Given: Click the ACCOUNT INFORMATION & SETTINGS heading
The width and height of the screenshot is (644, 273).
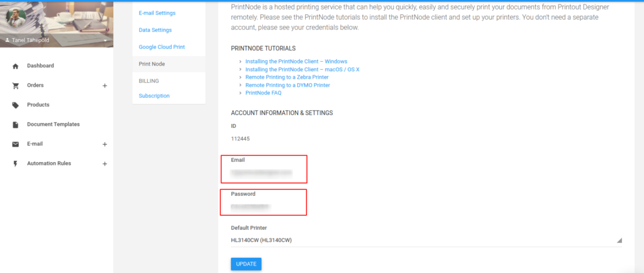Looking at the screenshot, I should point(282,113).
